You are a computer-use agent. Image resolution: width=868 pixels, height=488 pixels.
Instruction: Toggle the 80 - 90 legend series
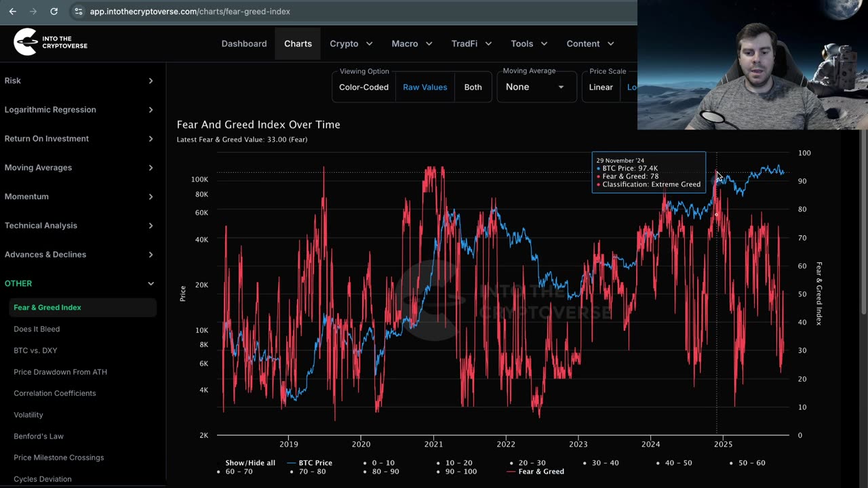click(381, 472)
